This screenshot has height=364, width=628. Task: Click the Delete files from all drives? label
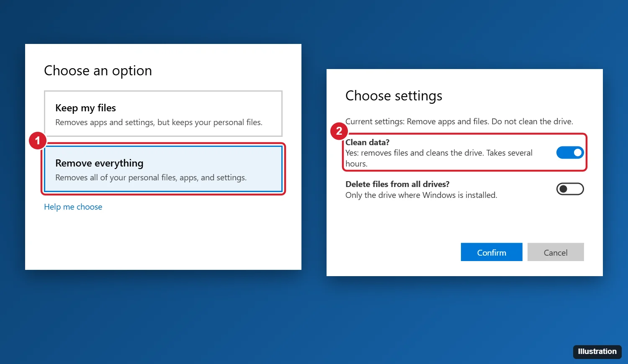click(397, 184)
